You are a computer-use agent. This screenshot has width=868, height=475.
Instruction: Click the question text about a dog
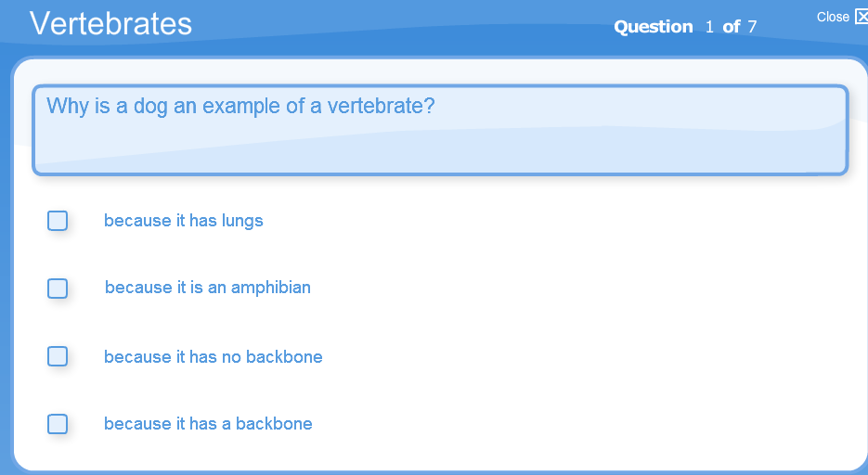[240, 106]
